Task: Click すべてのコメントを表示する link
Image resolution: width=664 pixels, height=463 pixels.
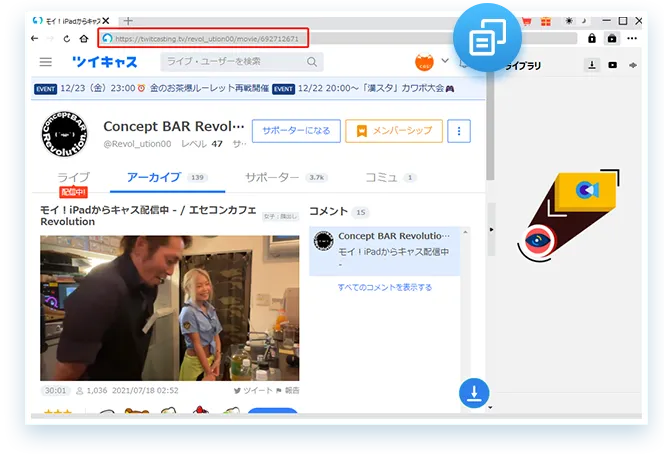Action: point(385,287)
